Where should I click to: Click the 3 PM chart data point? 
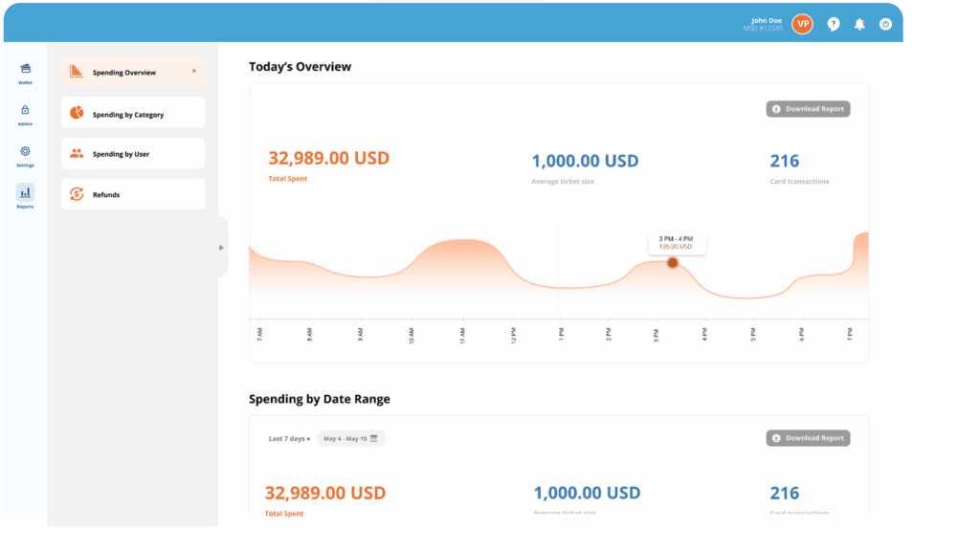point(672,262)
